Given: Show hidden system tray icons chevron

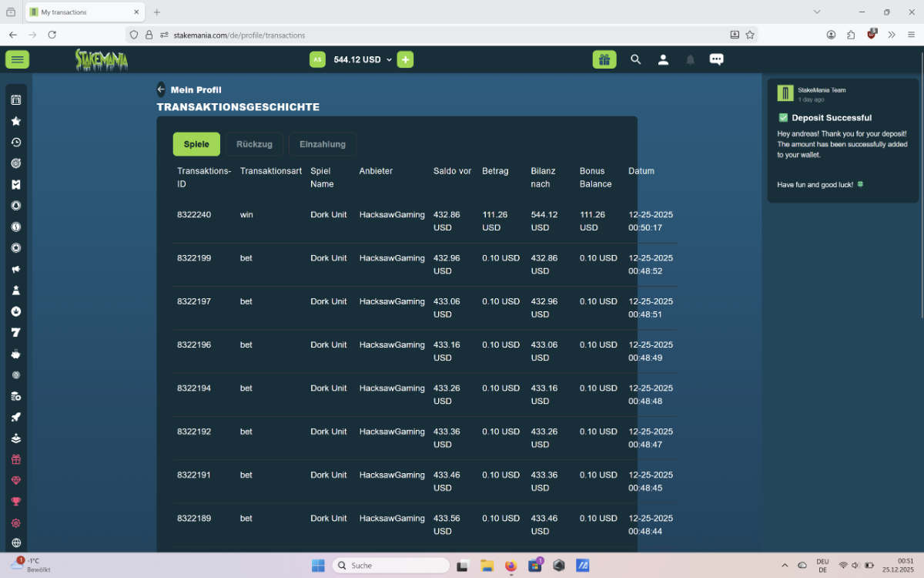Looking at the screenshot, I should click(x=785, y=565).
